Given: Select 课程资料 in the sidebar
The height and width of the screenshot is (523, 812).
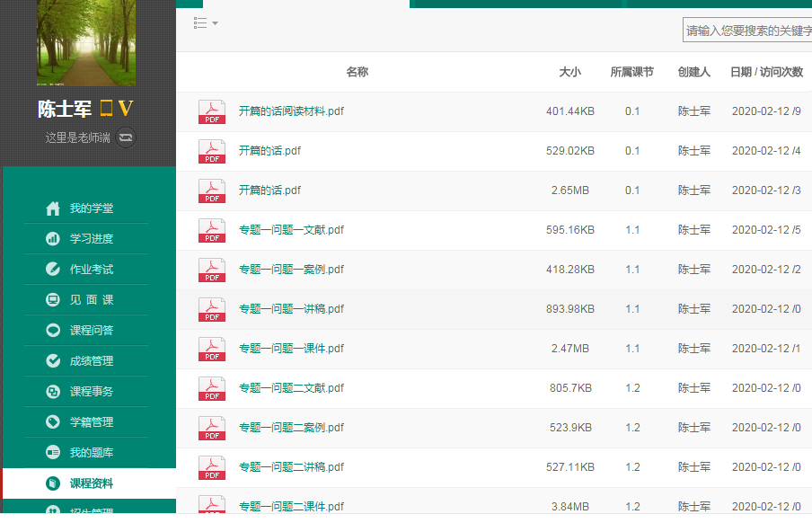Looking at the screenshot, I should [92, 483].
